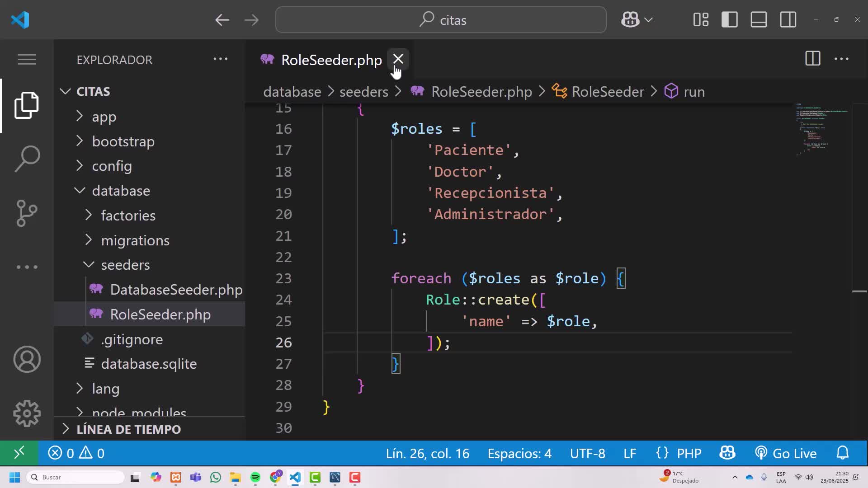Screen dimensions: 868x488
Task: Open the Accounts menu icon
Action: coord(27,359)
